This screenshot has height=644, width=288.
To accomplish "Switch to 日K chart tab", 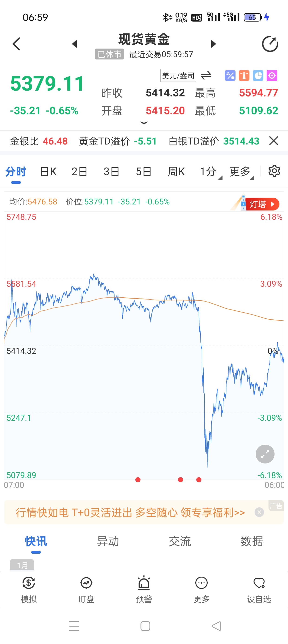I will [48, 172].
